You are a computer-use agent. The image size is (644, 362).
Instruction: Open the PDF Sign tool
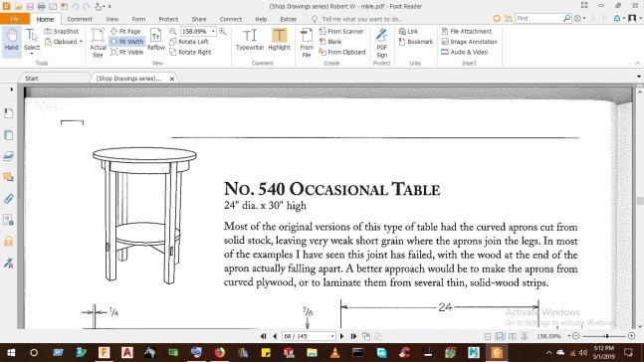pyautogui.click(x=382, y=43)
